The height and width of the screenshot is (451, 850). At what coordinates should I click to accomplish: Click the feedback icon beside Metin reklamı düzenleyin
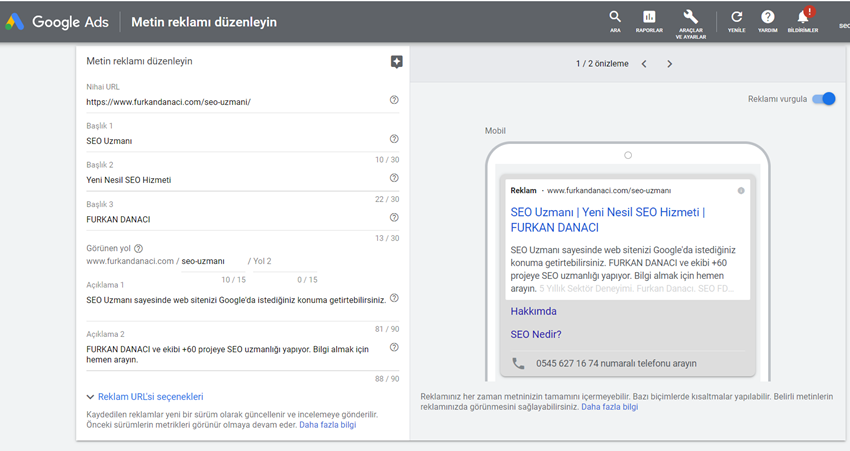click(x=397, y=62)
